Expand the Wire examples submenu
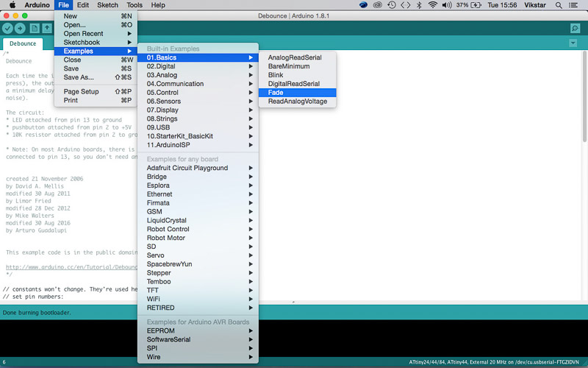588x368 pixels. pyautogui.click(x=198, y=357)
